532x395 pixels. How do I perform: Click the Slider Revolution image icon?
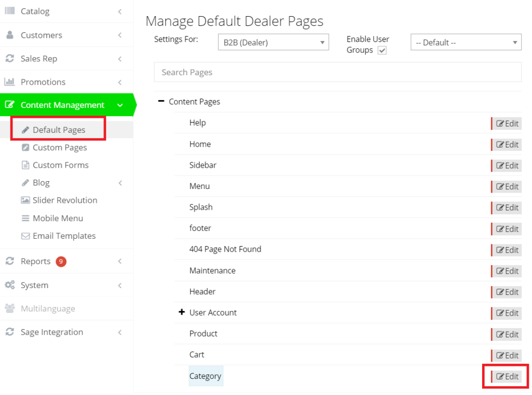point(25,200)
